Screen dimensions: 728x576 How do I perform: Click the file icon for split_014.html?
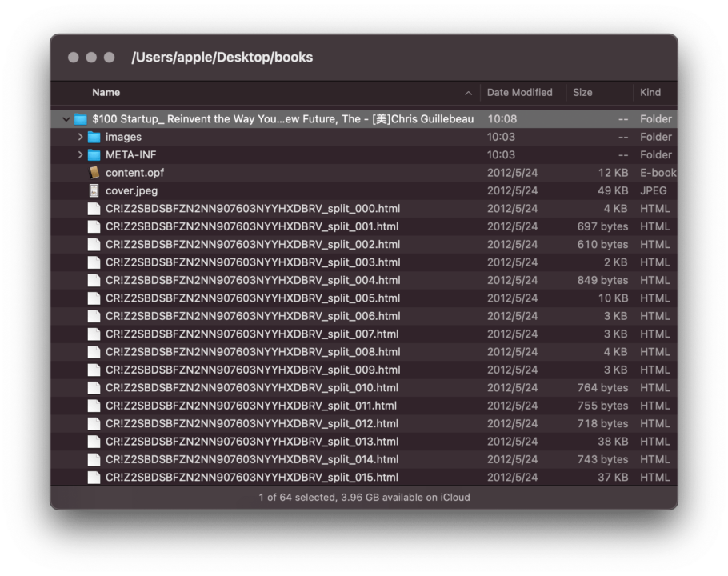(94, 459)
